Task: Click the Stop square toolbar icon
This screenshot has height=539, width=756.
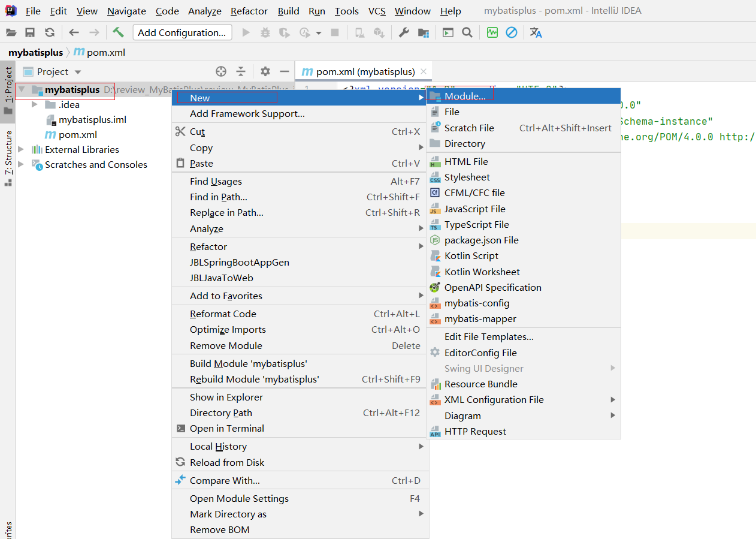Action: pyautogui.click(x=335, y=32)
